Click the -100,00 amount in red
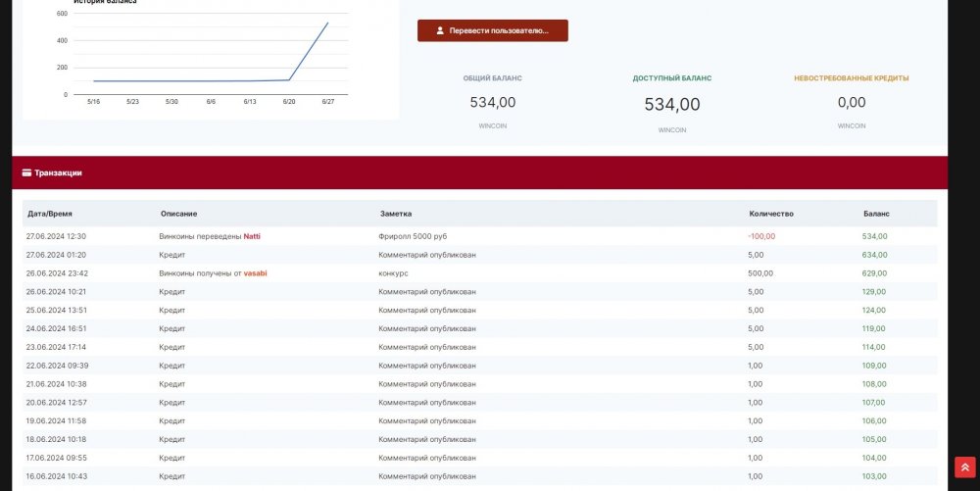The image size is (980, 491). pos(760,236)
